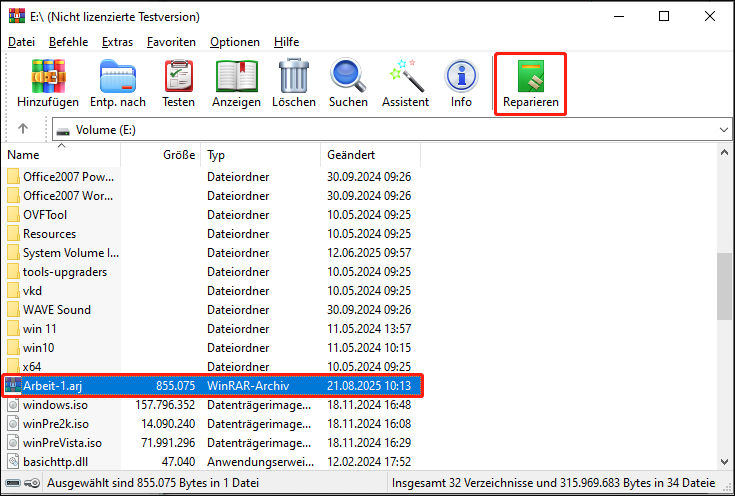Click the Resources folder icon
Screen dimensions: 735x496
tap(14, 233)
